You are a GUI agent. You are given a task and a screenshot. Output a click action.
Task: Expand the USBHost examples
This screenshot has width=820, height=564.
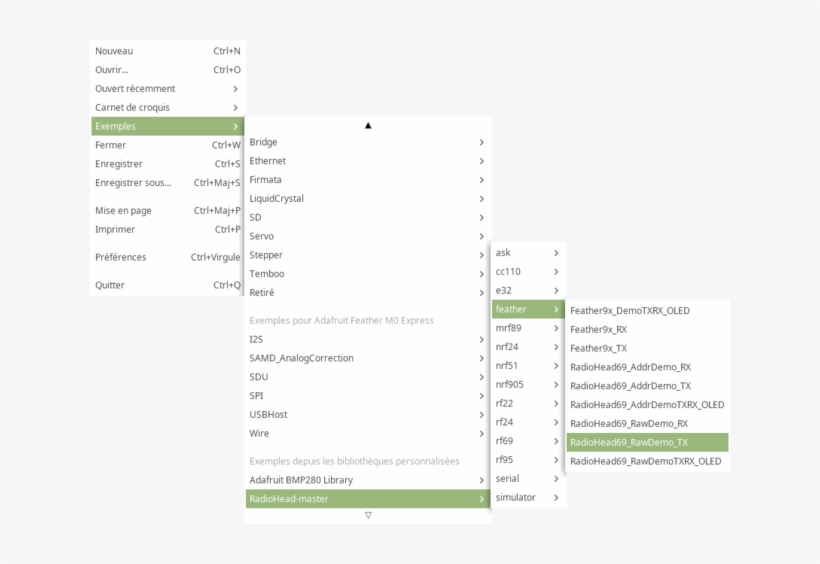click(x=268, y=415)
